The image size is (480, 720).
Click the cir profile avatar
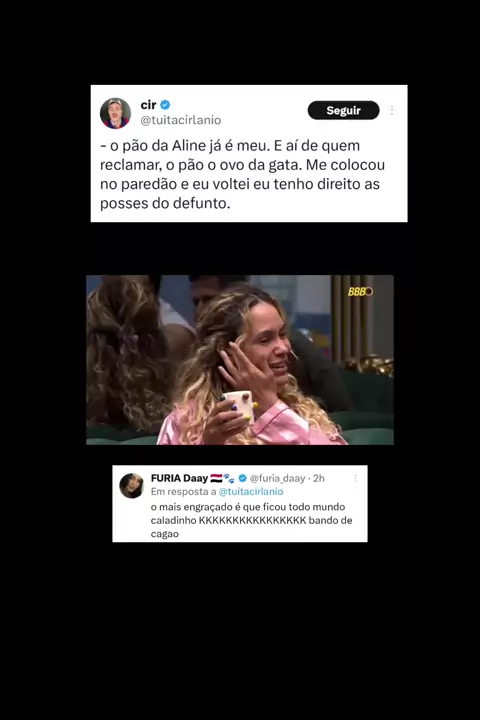pos(115,113)
